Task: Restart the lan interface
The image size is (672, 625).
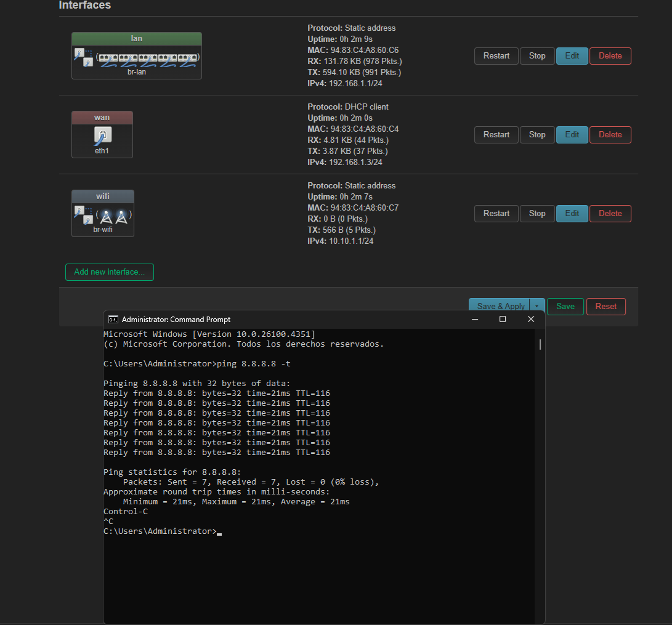Action: coord(496,56)
